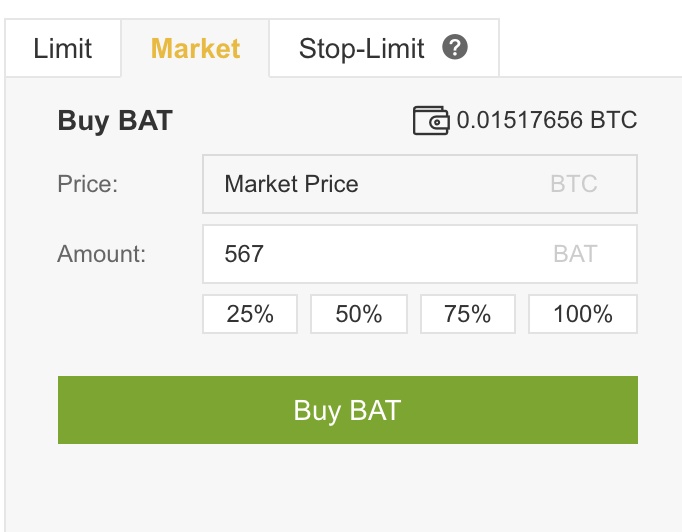The width and height of the screenshot is (682, 532).
Task: Click the BTC currency label after balance
Action: [x=613, y=121]
